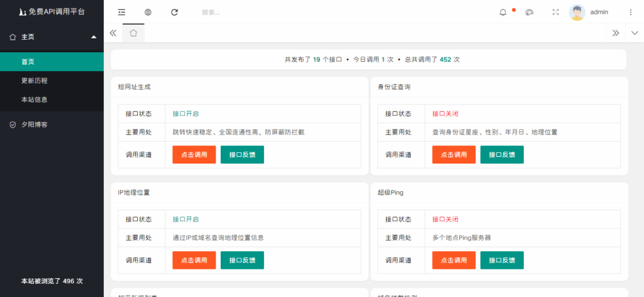Screen dimensions: 644x297
Task: Open the three-dot more options icon
Action: tap(631, 12)
